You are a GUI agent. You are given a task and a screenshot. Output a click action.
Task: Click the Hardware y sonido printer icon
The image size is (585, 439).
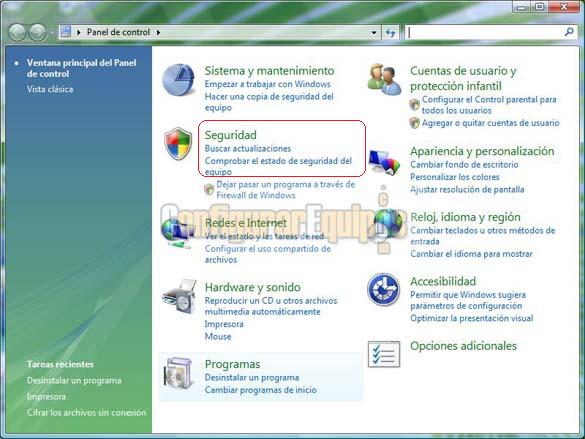[179, 297]
